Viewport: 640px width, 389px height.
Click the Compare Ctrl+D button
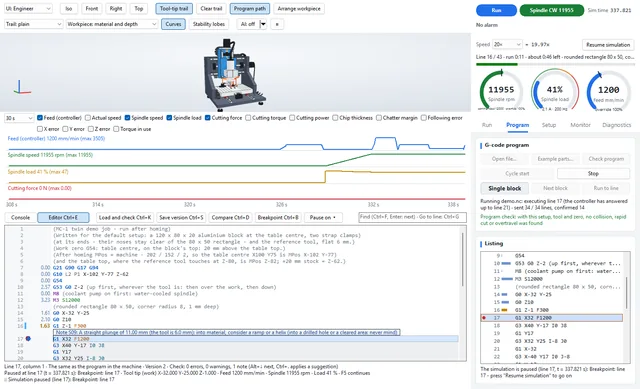coord(230,218)
